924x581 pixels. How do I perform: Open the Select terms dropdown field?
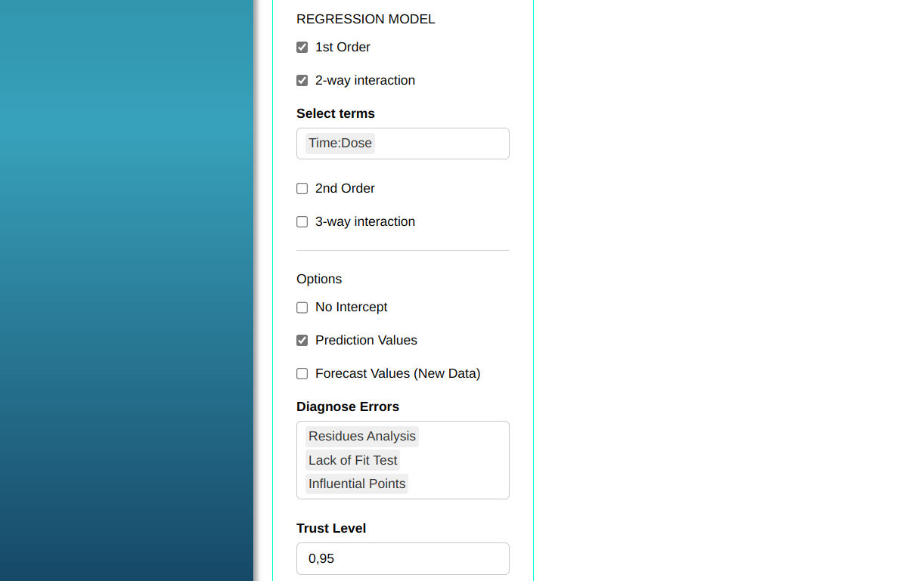[442, 144]
